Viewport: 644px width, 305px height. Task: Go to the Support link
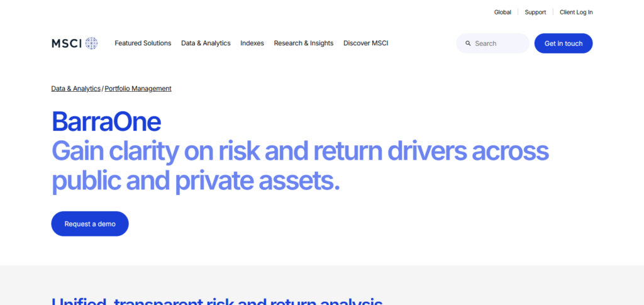[535, 12]
